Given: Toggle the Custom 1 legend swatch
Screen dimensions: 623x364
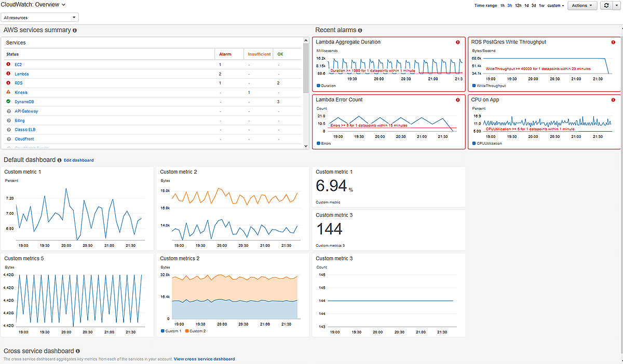Looking at the screenshot, I should (x=162, y=331).
